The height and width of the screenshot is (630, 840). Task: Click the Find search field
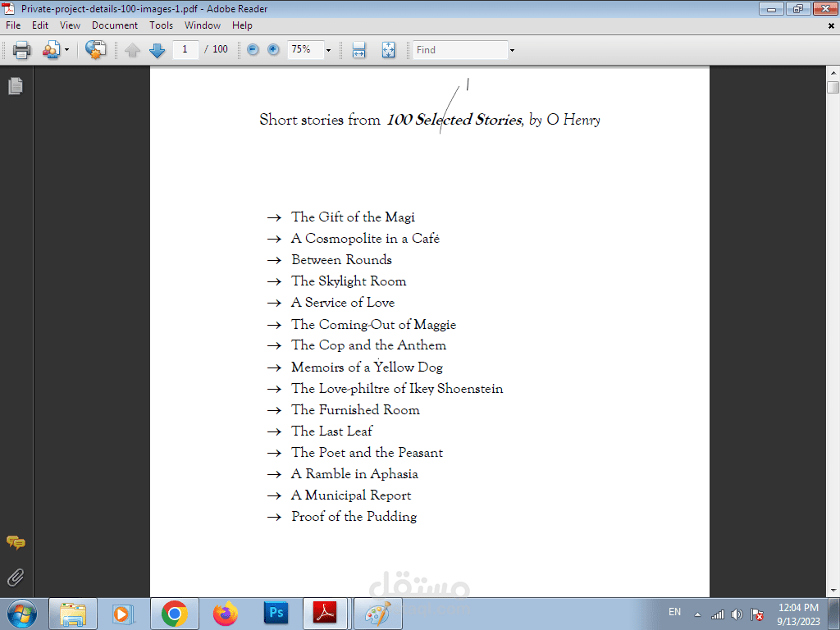460,49
